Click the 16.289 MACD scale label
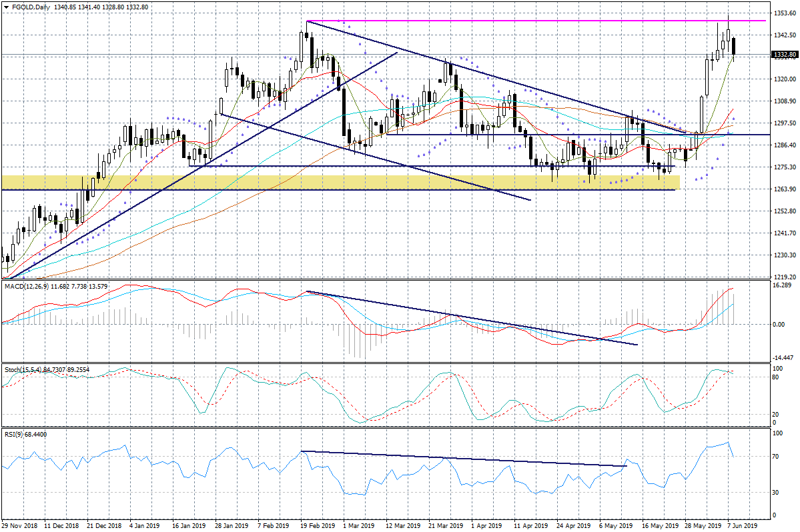800x532 pixels. 781,285
